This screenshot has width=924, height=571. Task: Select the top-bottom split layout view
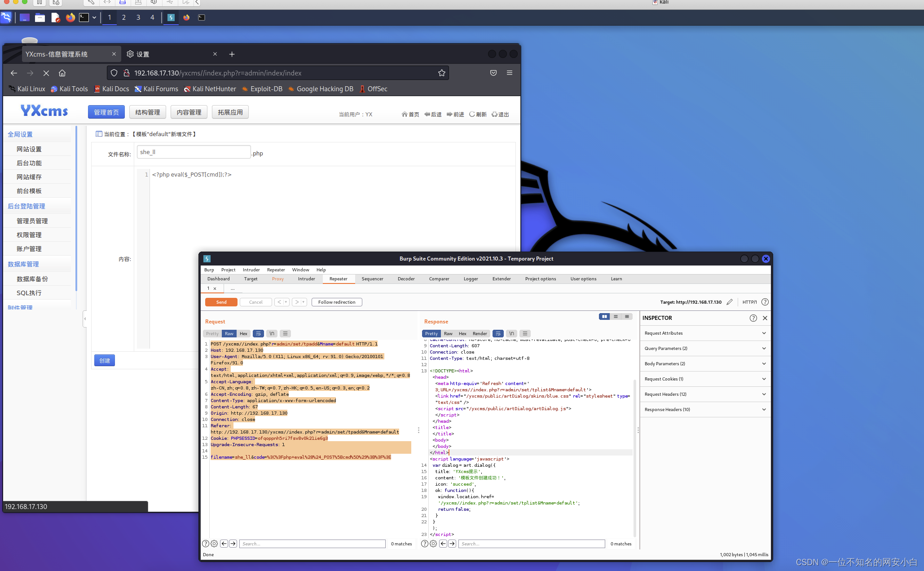(616, 317)
